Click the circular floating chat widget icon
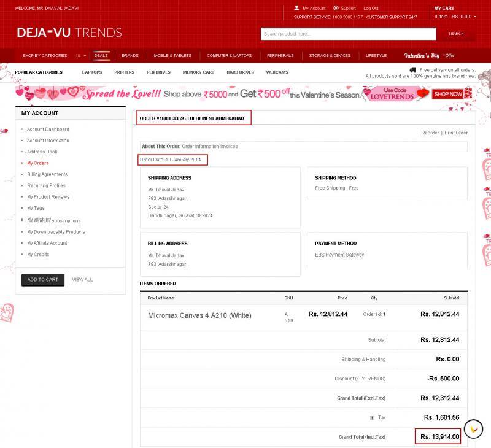The image size is (491, 448). click(473, 428)
